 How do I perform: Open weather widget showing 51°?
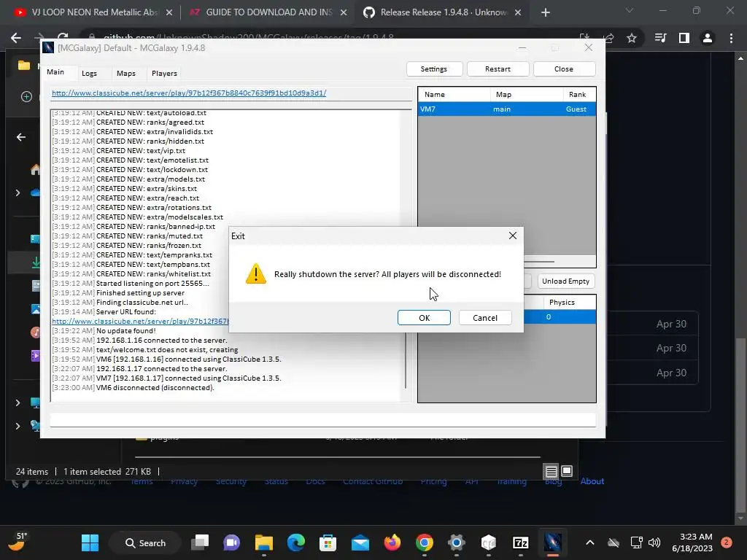[x=18, y=542]
